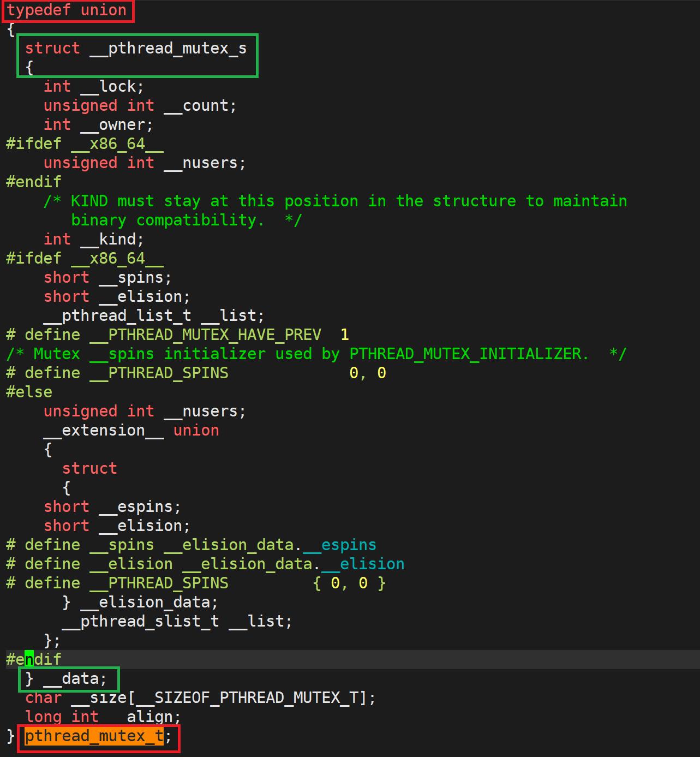
Task: Click the highlighted 'pthread_mutex_t' type name
Action: [x=94, y=736]
